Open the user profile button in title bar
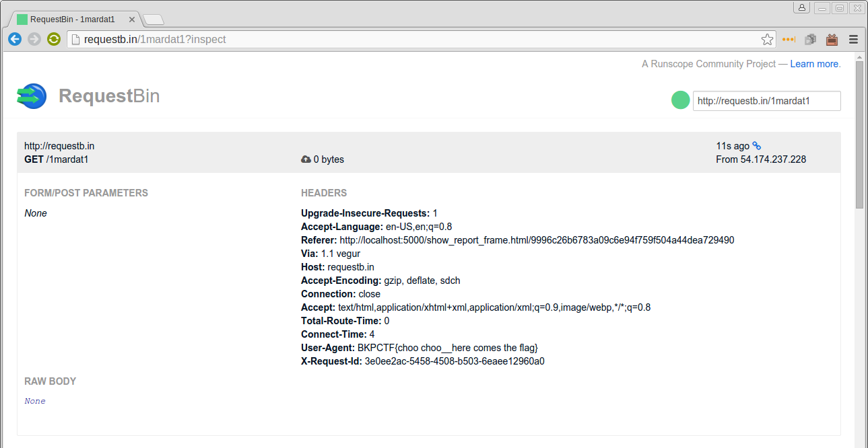 [x=801, y=7]
